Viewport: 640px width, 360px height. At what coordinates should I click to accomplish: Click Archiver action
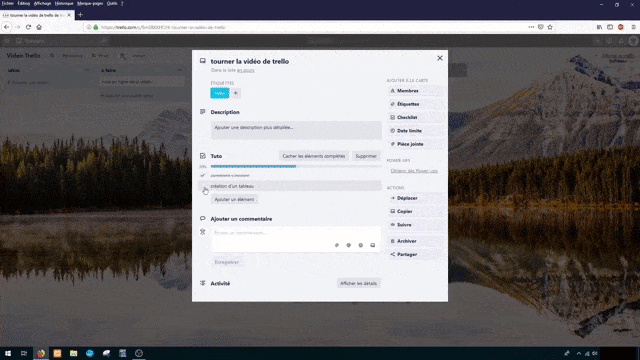[x=415, y=241]
